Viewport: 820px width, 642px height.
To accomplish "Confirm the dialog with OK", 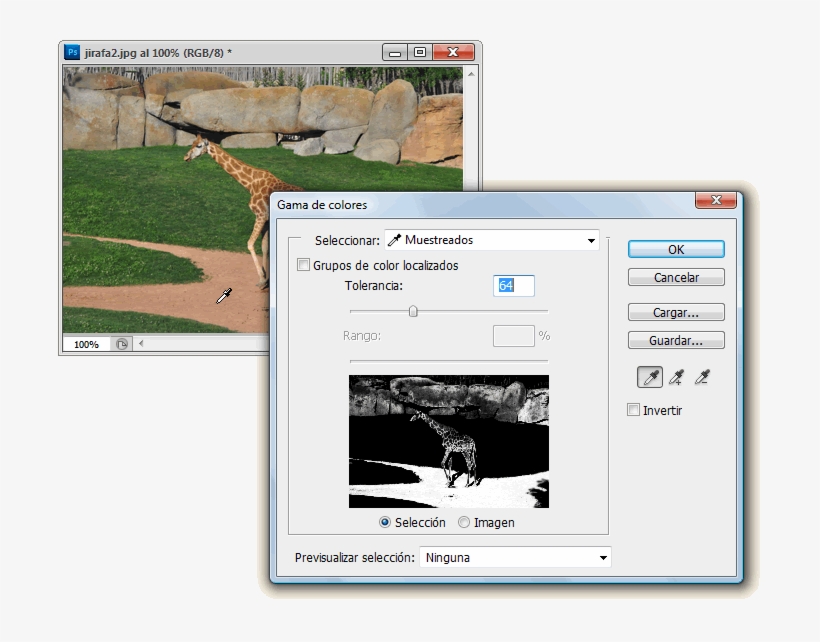I will [676, 250].
